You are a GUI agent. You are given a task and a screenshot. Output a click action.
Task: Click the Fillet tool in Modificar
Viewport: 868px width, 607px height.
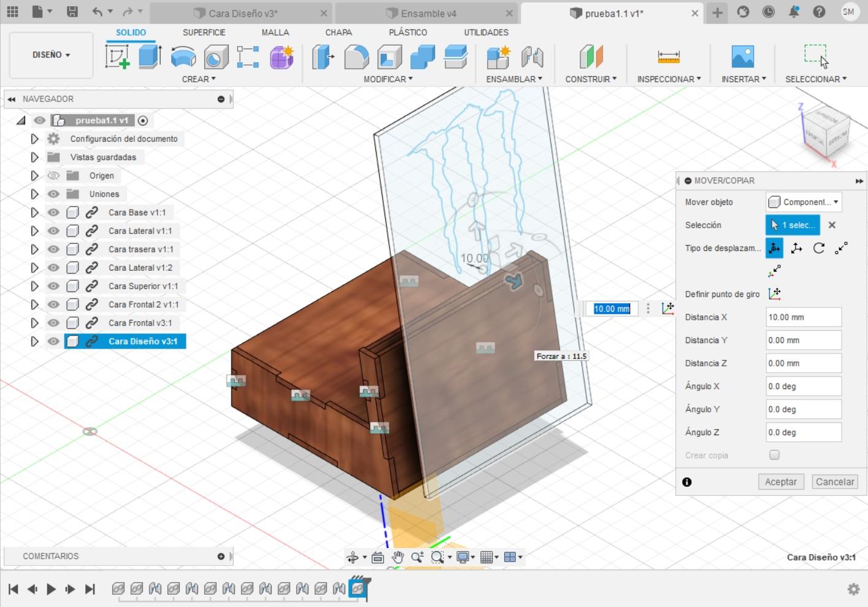356,57
